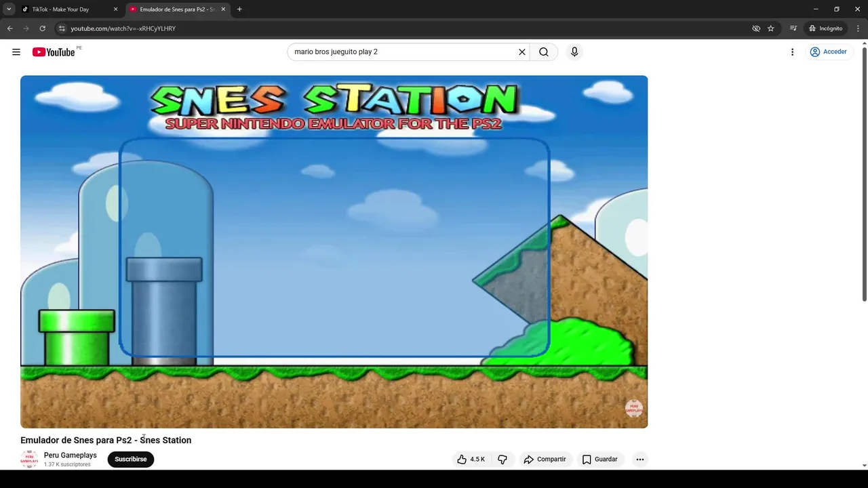Click the page vertical scrollbar

(x=864, y=175)
